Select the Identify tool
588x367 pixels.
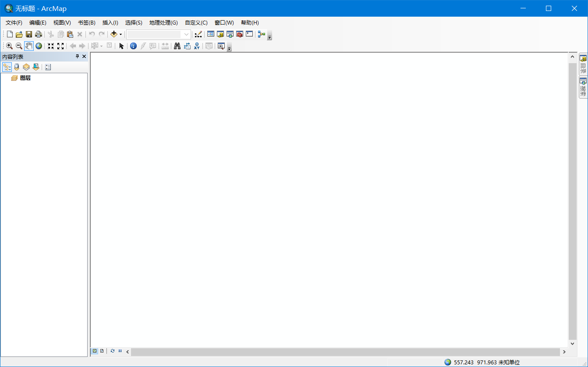pos(133,46)
